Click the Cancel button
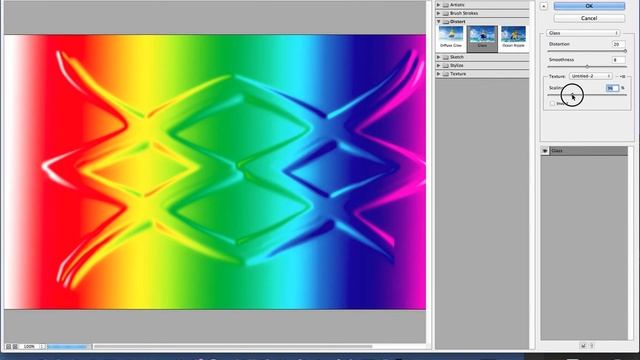The width and height of the screenshot is (640, 360). pyautogui.click(x=589, y=18)
